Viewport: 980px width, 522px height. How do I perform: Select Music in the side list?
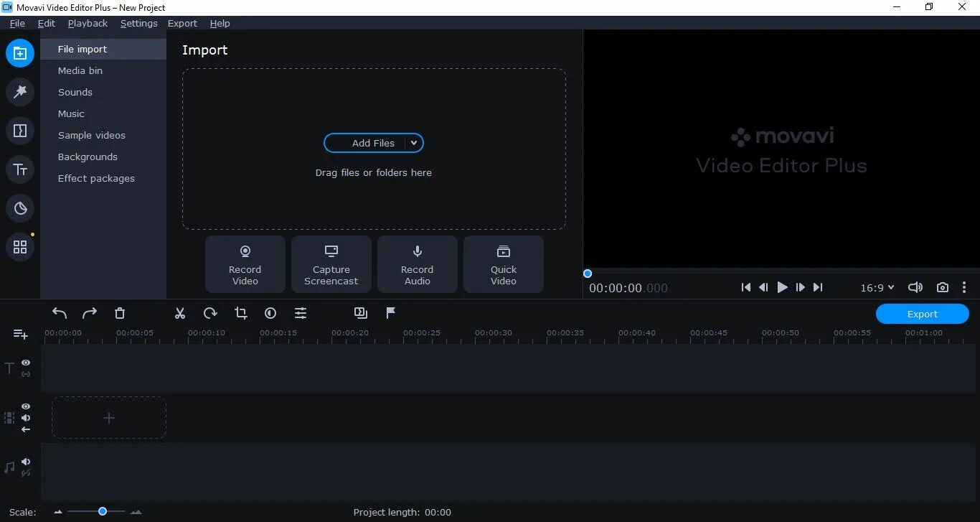[103, 113]
